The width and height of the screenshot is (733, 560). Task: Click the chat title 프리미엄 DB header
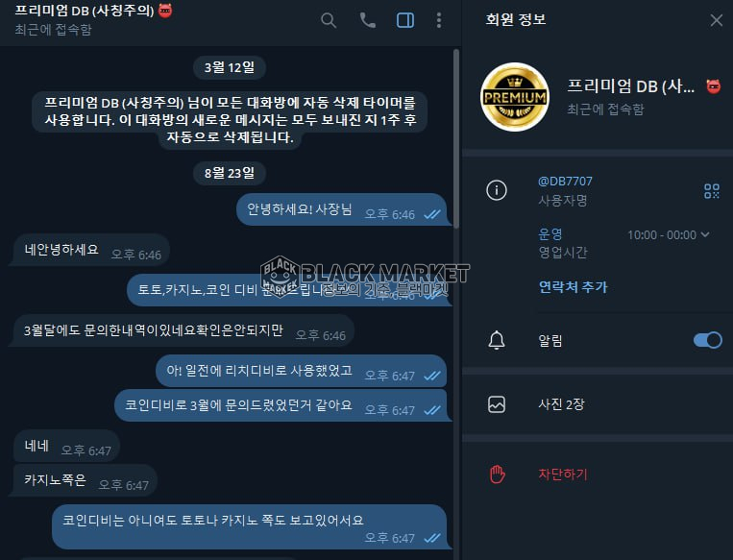point(86,11)
